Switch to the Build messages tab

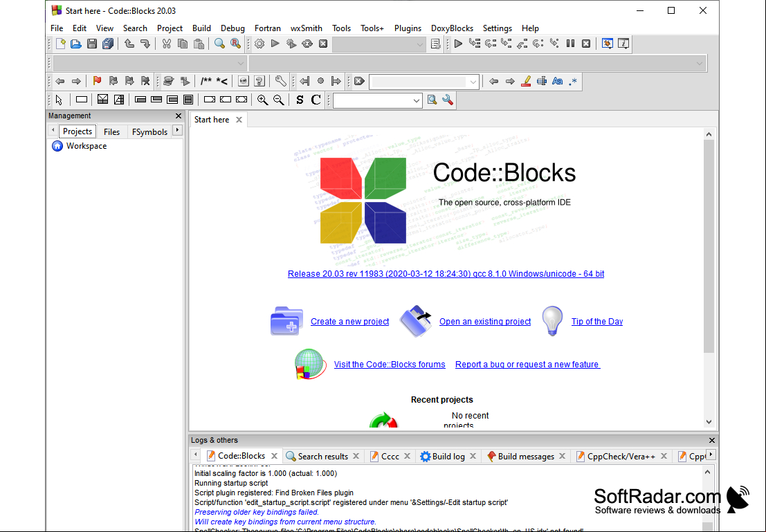pyautogui.click(x=526, y=457)
